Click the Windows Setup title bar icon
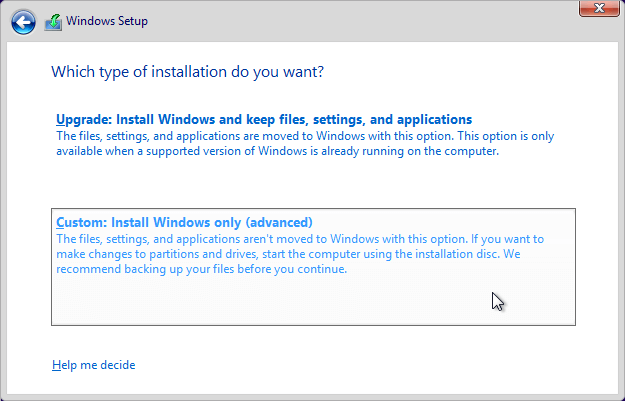Viewport: 626px width, 401px height. [54, 21]
